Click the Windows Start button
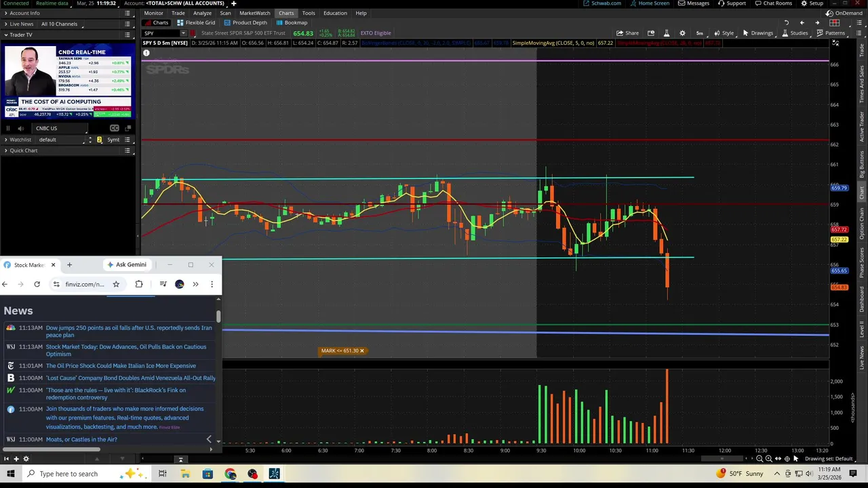 tap(10, 474)
